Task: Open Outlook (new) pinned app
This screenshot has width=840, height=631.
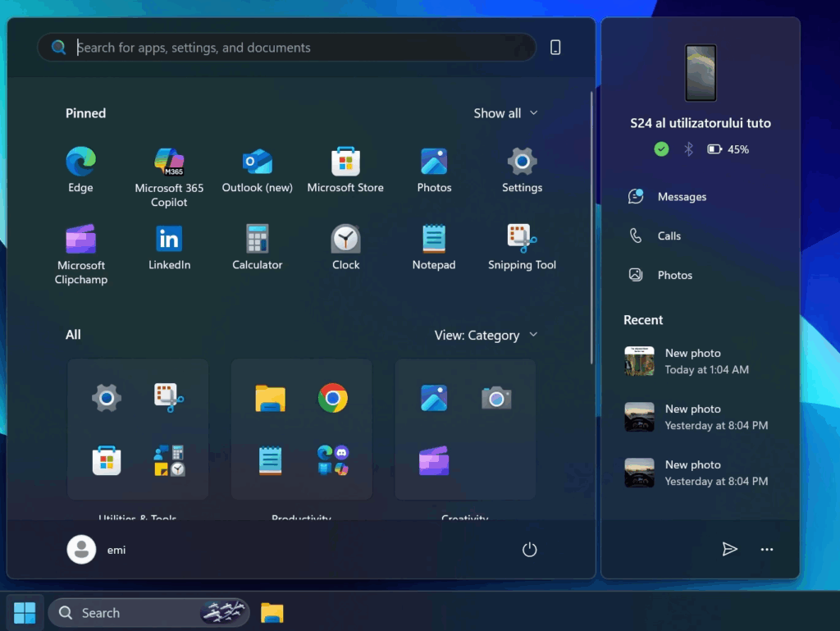Action: (257, 170)
